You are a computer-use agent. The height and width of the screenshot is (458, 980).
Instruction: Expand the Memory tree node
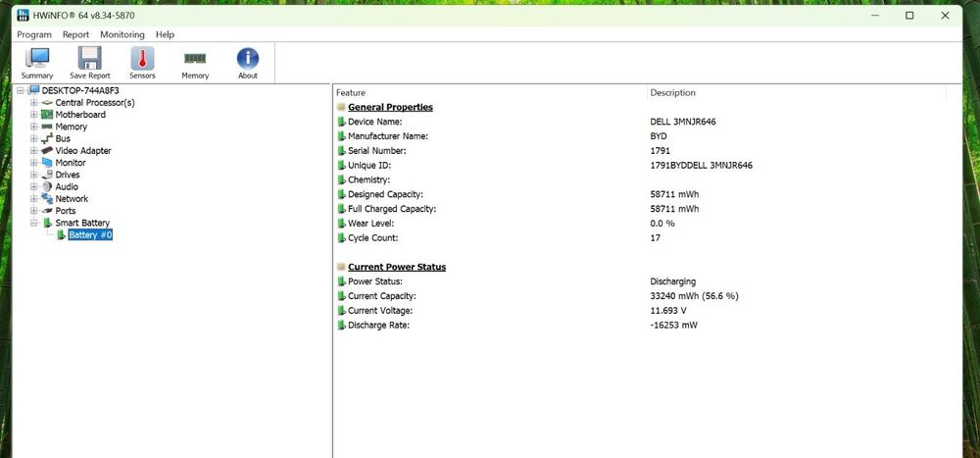pos(33,127)
